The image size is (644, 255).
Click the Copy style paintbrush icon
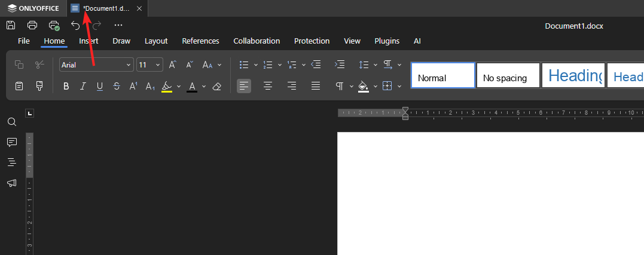click(x=39, y=86)
